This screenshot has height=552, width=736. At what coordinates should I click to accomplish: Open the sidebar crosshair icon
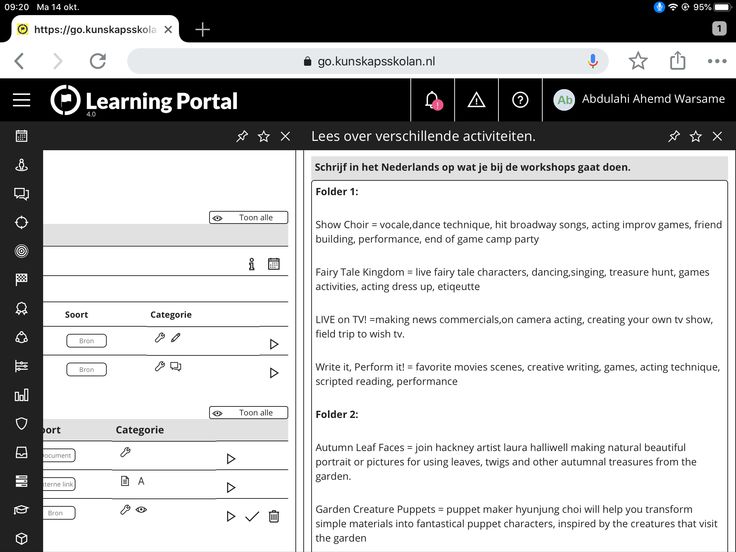pyautogui.click(x=21, y=222)
